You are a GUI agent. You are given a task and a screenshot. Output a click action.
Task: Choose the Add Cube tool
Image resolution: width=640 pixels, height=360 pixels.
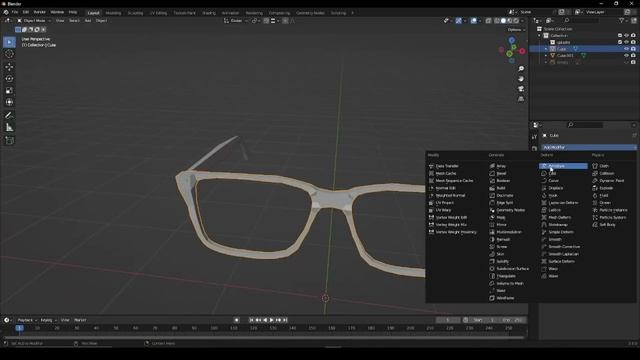click(x=9, y=140)
